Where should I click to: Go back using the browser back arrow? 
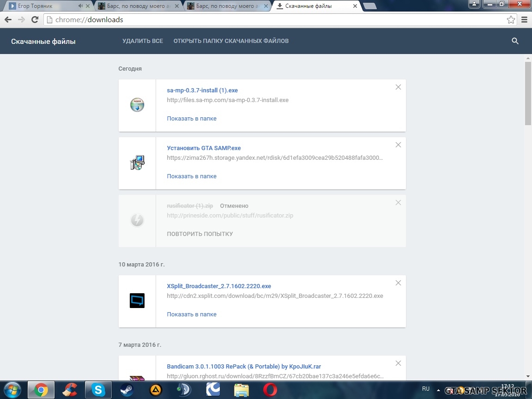(8, 20)
